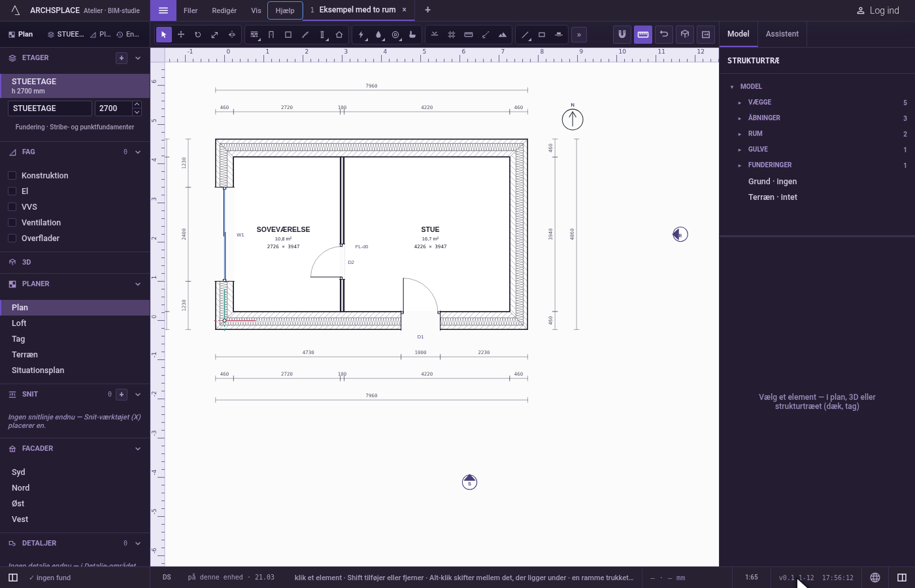915x588 pixels.
Task: Select the roof/house shape tool
Action: (339, 35)
